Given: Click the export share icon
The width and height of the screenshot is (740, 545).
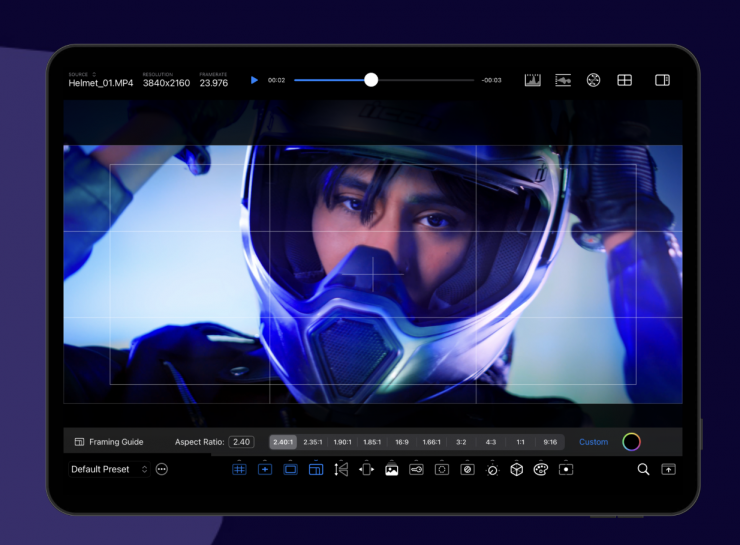Looking at the screenshot, I should (x=669, y=469).
